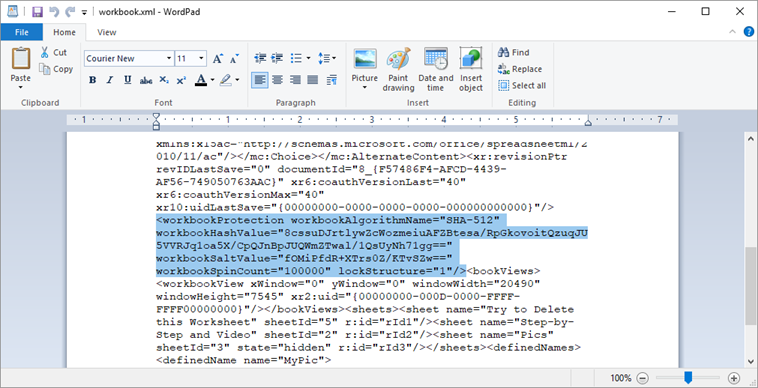Insert a Picture from the ribbon
Viewport: 758px width, 388px height.
(364, 59)
